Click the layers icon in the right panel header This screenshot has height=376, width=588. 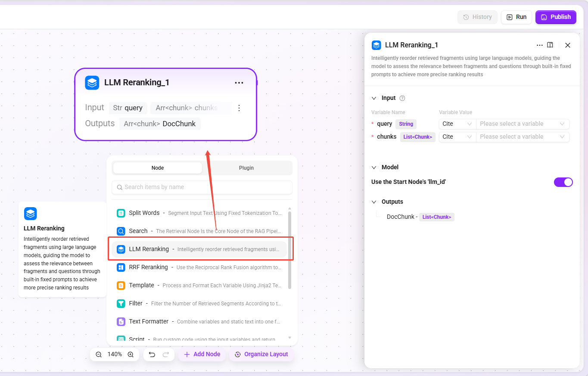(376, 45)
